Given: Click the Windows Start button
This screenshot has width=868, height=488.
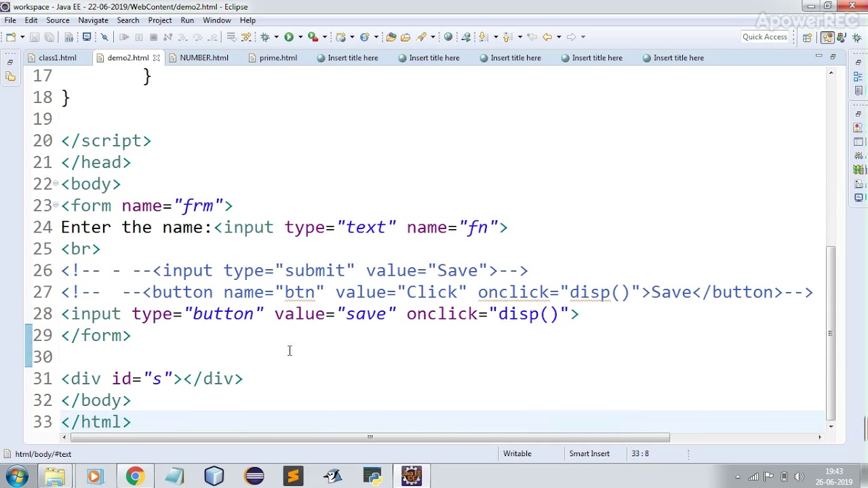Looking at the screenshot, I should click(x=16, y=476).
